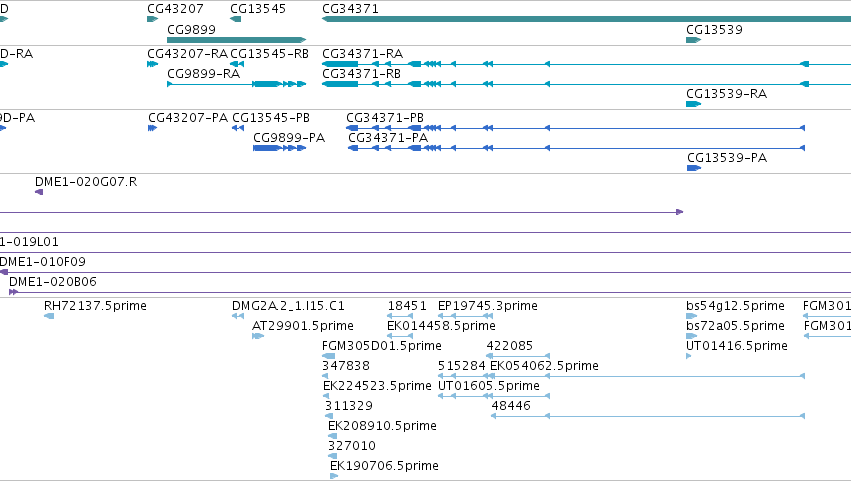Viewport: 851px width, 481px height.
Task: Select the 327010 feature label
Action: point(352,446)
